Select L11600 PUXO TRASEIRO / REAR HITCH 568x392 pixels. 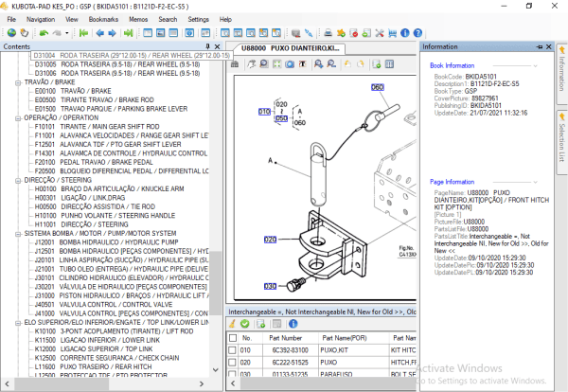point(93,366)
